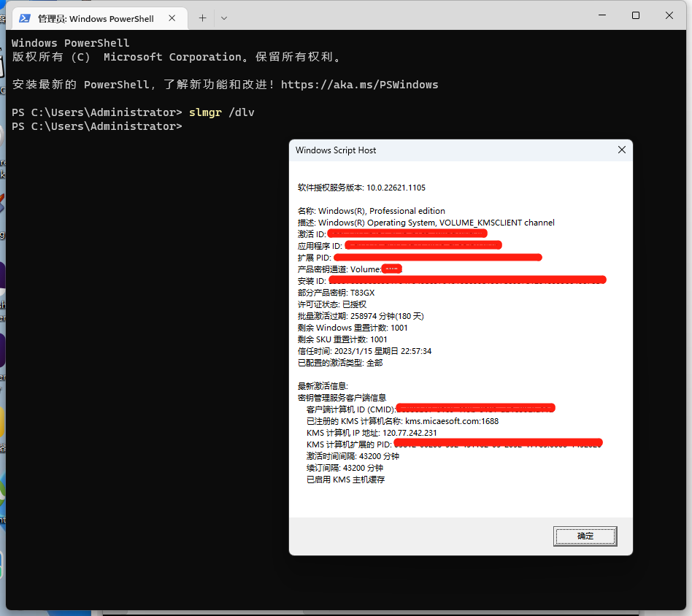This screenshot has height=616, width=692.
Task: Click the 软件授权服务版本 10.0.22621.1105 line
Action: (x=361, y=188)
